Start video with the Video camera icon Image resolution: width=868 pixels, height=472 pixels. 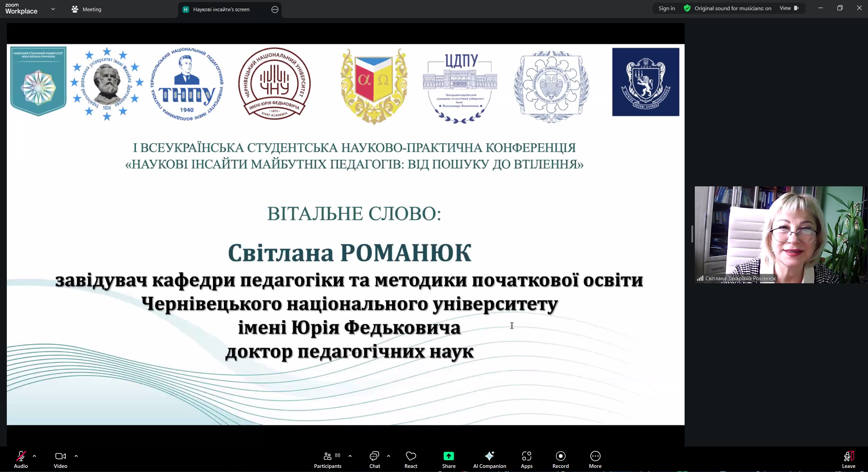(x=60, y=456)
